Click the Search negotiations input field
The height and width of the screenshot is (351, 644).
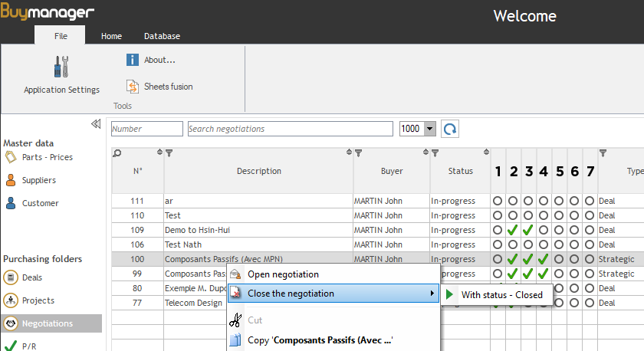click(x=290, y=129)
